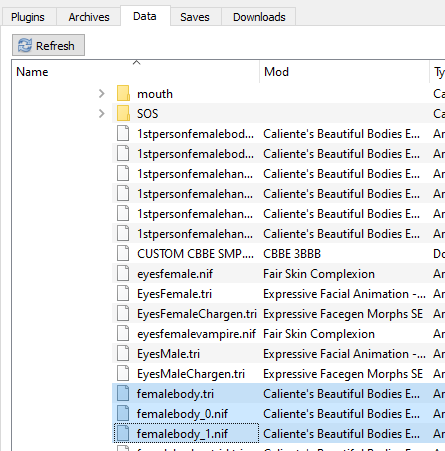Click the CBBE 3BBB mod cell

point(292,254)
